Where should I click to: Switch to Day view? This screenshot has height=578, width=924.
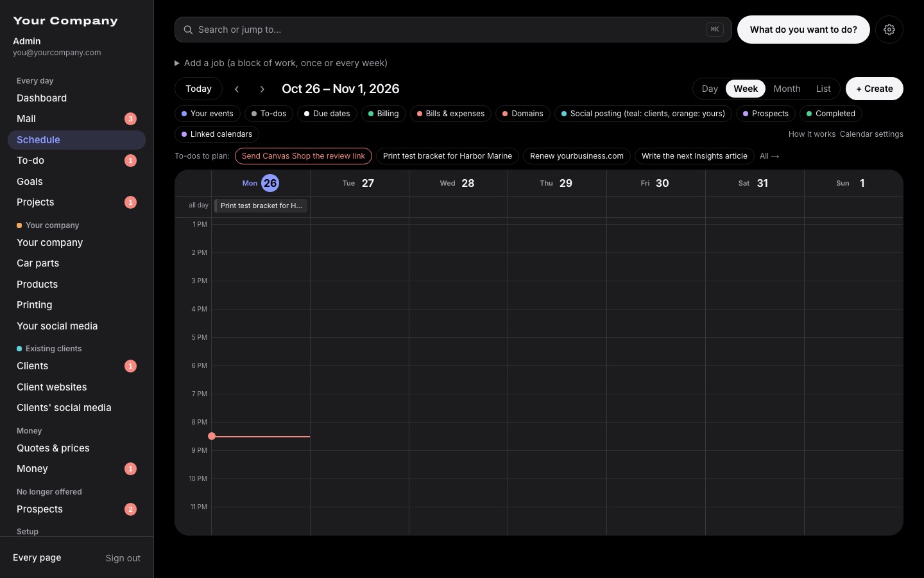[x=710, y=89]
